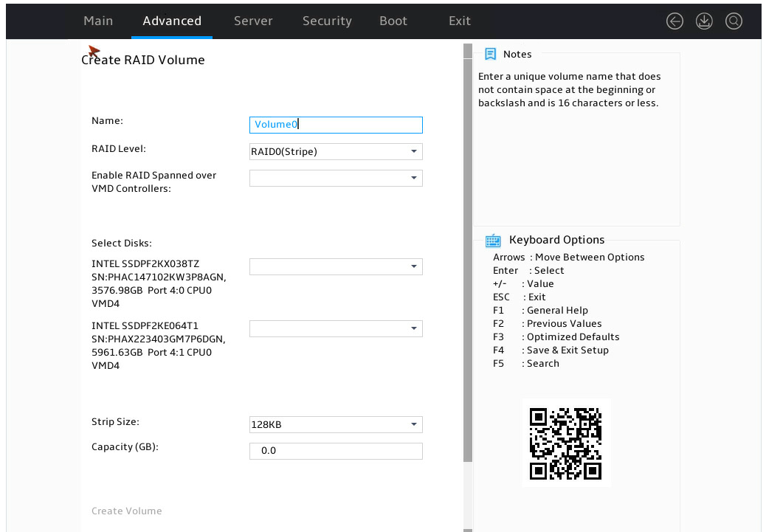Click the Create Volume button

click(x=126, y=511)
